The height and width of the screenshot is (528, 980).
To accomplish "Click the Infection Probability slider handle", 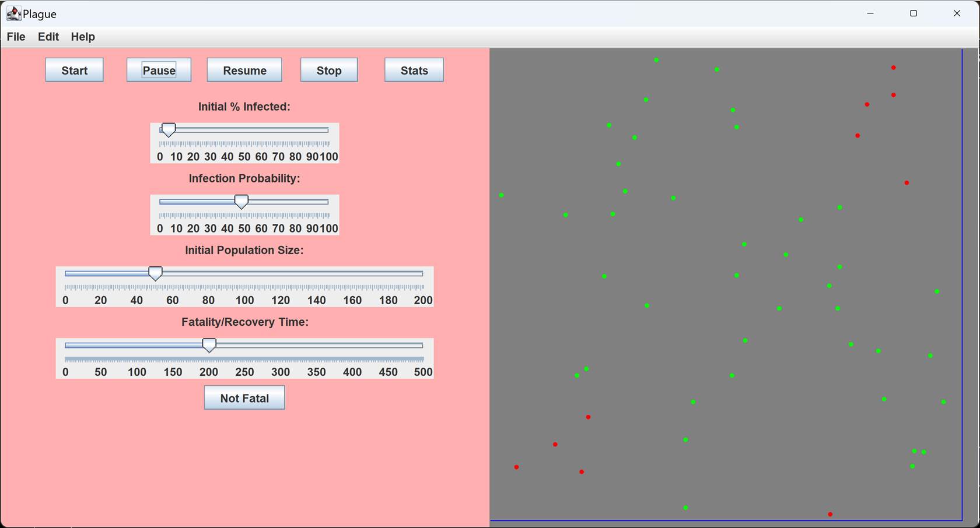I will pos(242,202).
